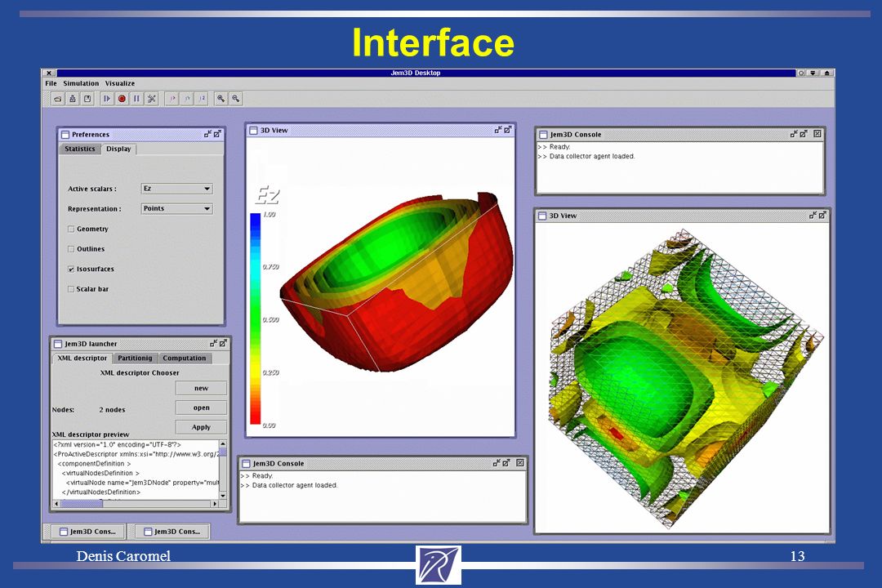
Task: Click XML preview horizontal scroll right arrow
Action: point(214,504)
